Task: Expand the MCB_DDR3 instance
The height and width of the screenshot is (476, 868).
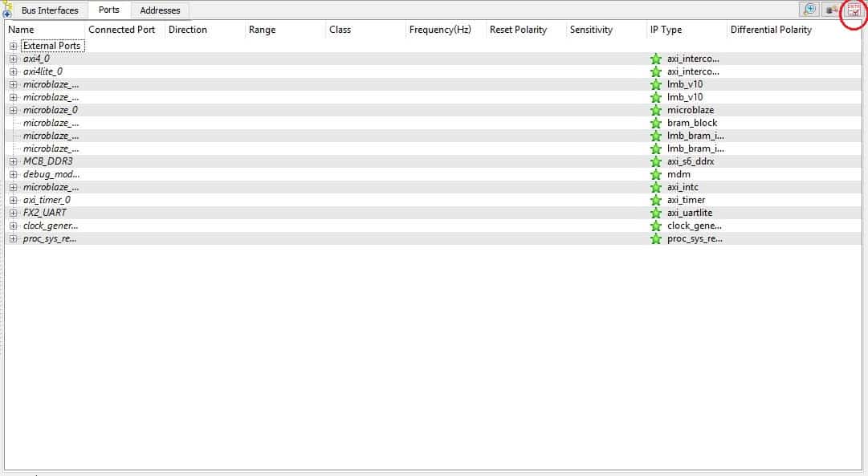Action: tap(14, 161)
